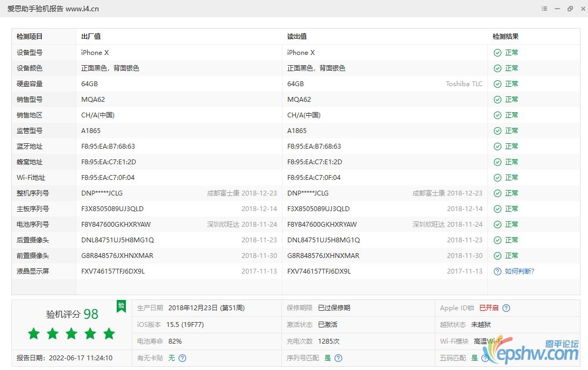Click the Toshiba TLC storage note
Image resolution: width=588 pixels, height=370 pixels.
click(464, 83)
